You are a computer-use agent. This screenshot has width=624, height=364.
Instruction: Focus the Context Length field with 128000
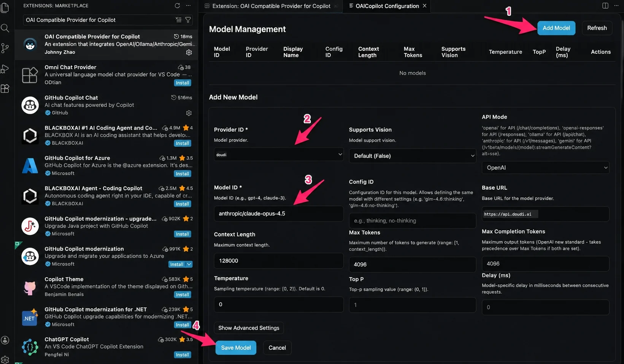point(279,261)
